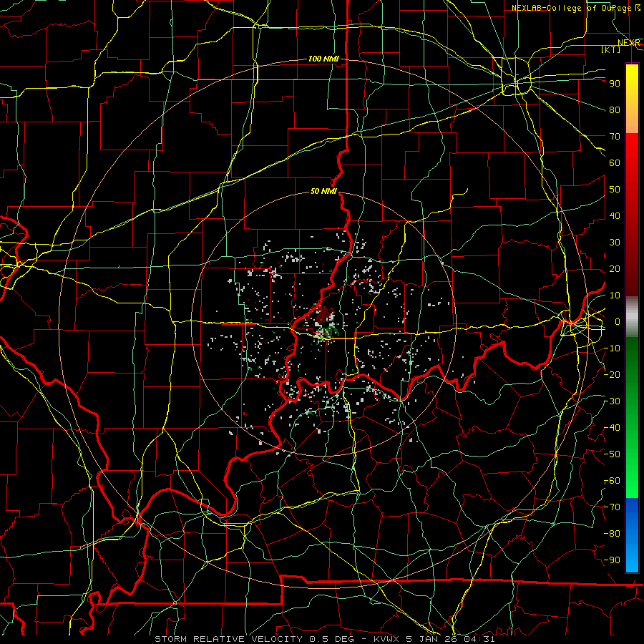Click the 60 value on the velocity scale
Screen dimensions: 644x644
point(615,162)
